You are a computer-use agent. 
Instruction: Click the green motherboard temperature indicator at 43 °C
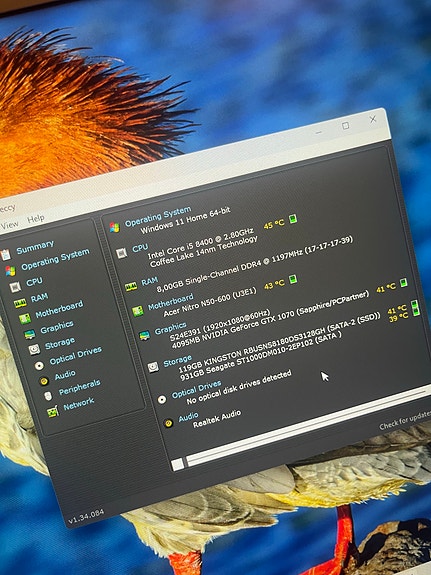tap(293, 279)
